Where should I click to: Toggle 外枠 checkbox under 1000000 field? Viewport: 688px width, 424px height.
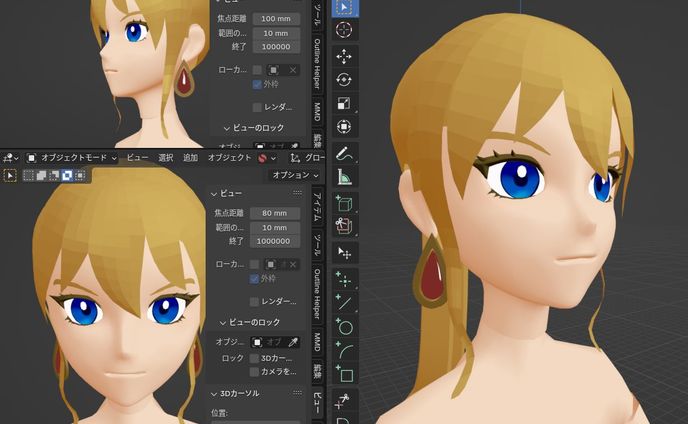(254, 279)
